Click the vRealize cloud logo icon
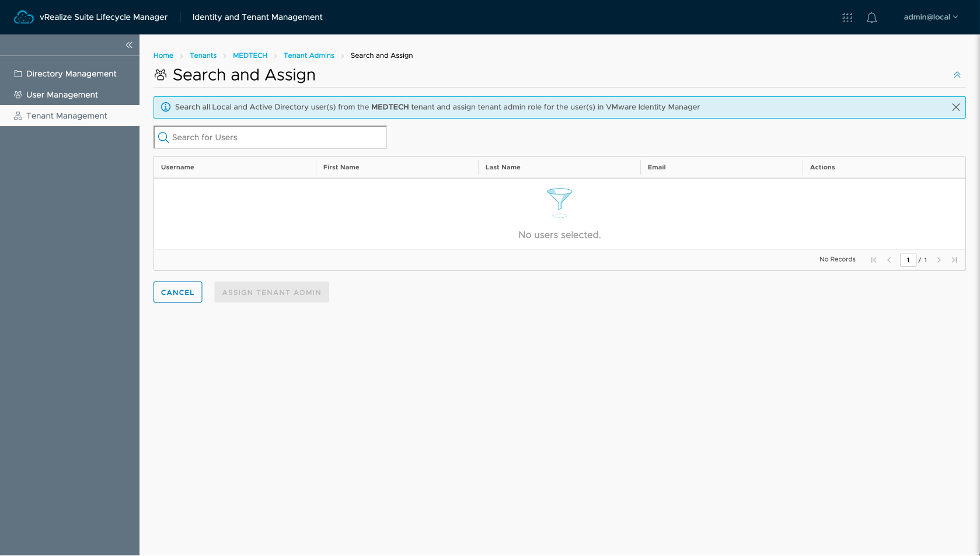This screenshot has height=556, width=980. pyautogui.click(x=23, y=18)
